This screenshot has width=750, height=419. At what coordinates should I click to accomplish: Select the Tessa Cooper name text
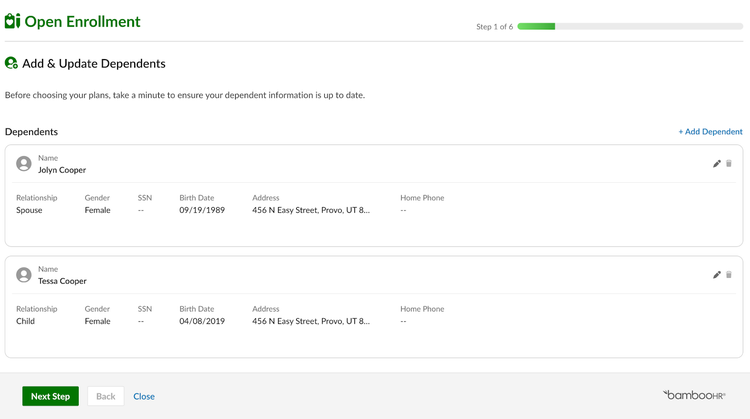62,281
